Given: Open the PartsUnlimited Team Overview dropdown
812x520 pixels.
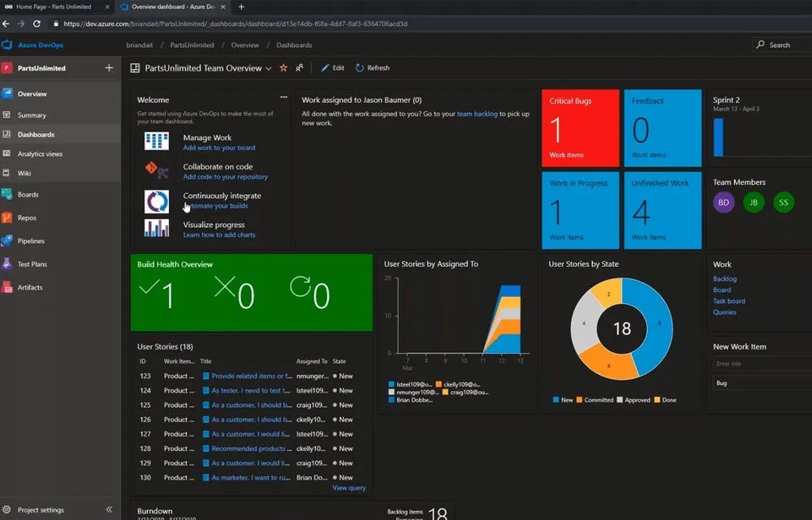Looking at the screenshot, I should [268, 68].
